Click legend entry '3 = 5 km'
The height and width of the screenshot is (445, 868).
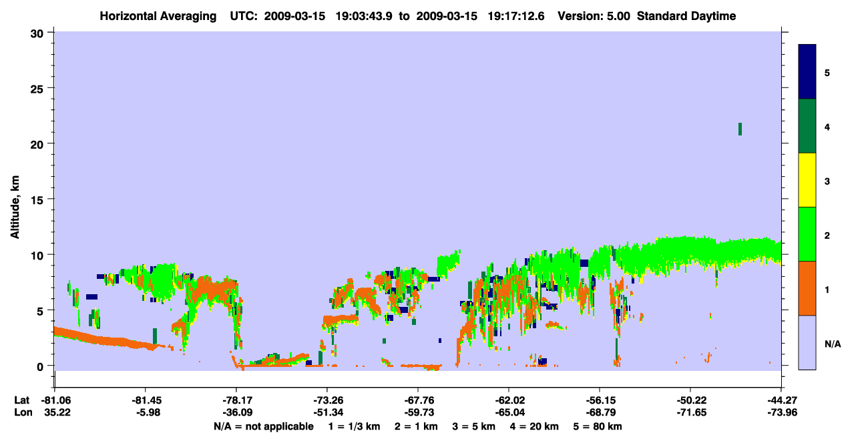(x=473, y=426)
